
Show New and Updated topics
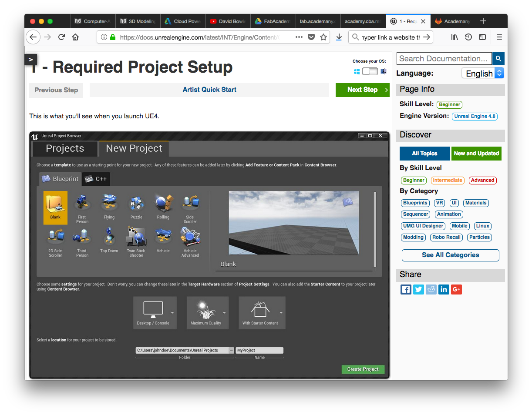[x=476, y=154]
